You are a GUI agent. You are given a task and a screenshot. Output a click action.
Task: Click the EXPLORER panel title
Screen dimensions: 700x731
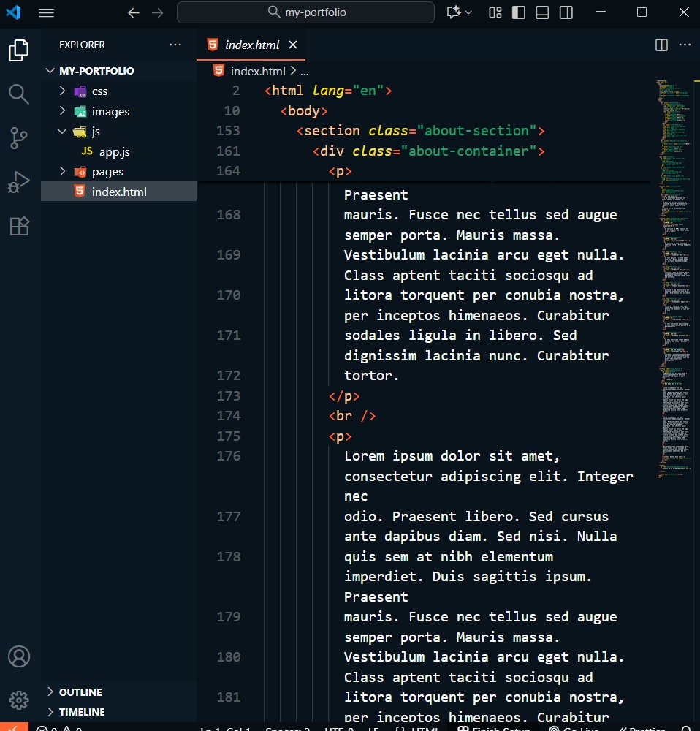click(x=82, y=45)
